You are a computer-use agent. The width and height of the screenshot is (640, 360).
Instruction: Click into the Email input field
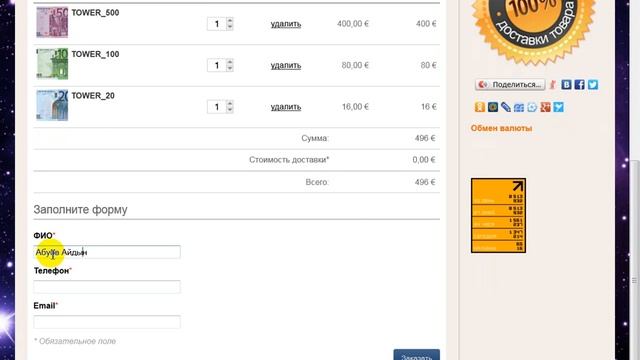point(107,322)
